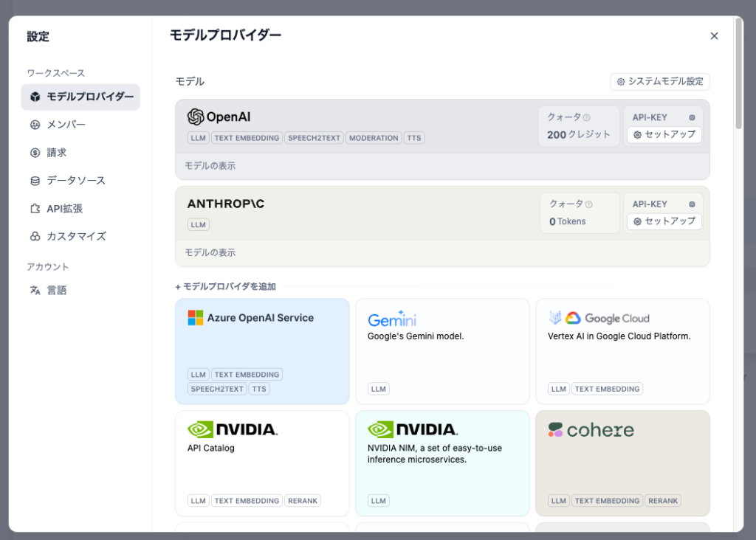756x540 pixels.
Task: Click the dialog's vertical scrollbar
Action: (x=738, y=72)
